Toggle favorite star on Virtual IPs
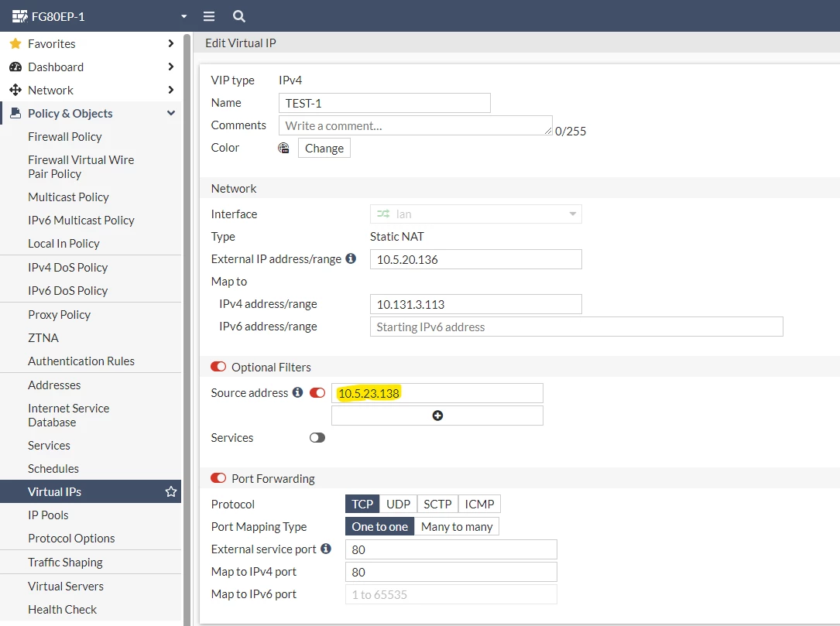This screenshot has width=840, height=626. click(171, 491)
